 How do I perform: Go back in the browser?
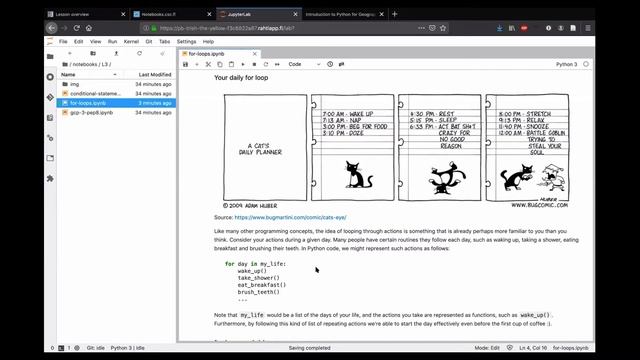[52, 28]
